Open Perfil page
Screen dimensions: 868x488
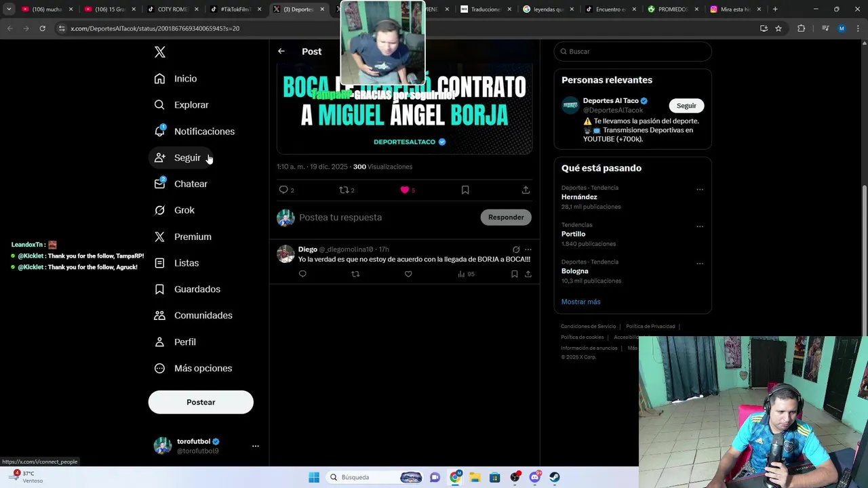click(x=175, y=342)
